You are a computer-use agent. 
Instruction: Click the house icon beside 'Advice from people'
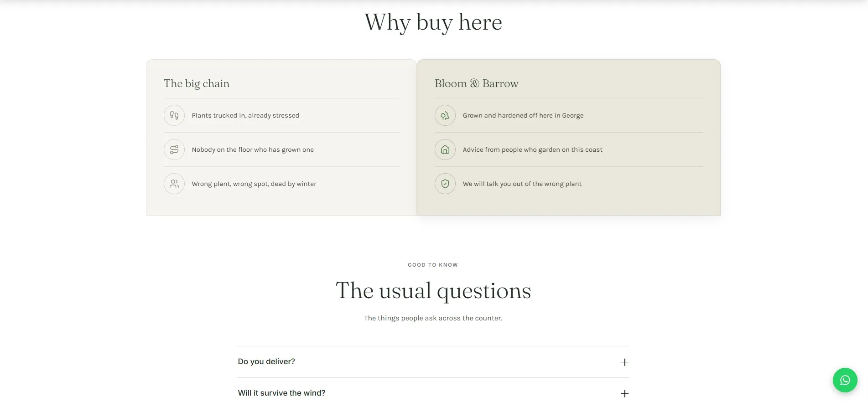click(x=445, y=149)
